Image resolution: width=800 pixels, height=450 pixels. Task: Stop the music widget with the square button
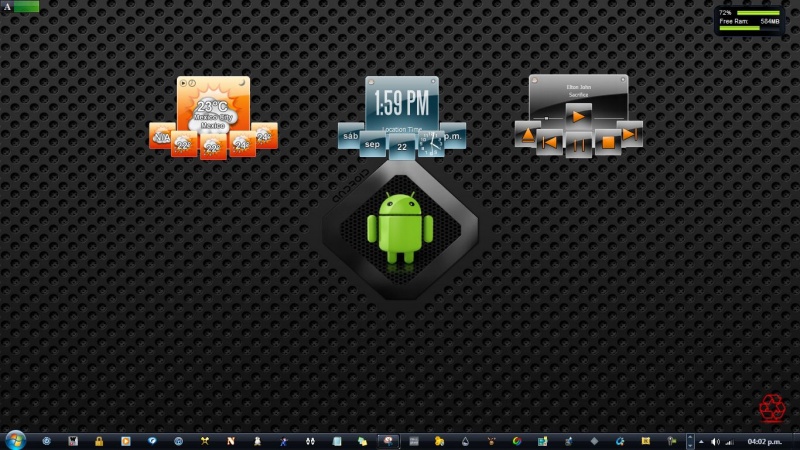(608, 142)
